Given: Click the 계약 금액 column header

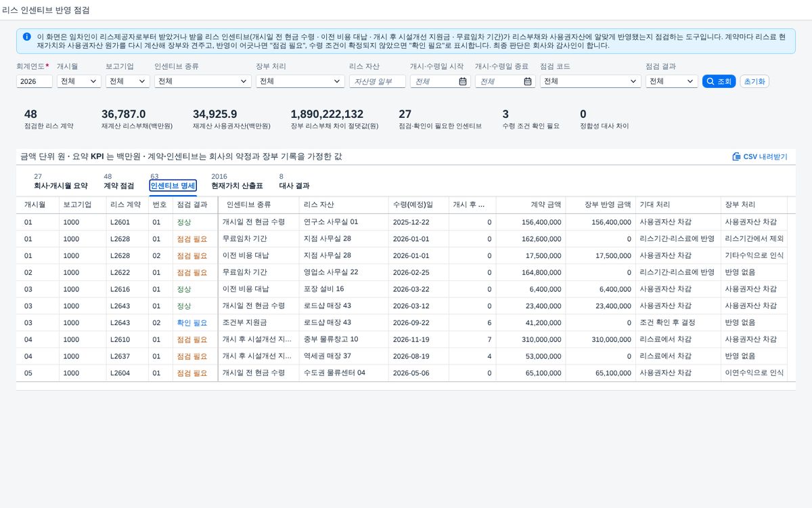Looking at the screenshot, I should (531, 205).
